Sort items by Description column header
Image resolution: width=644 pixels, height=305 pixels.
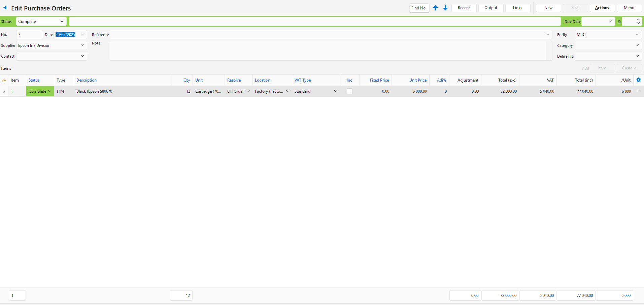coord(87,80)
